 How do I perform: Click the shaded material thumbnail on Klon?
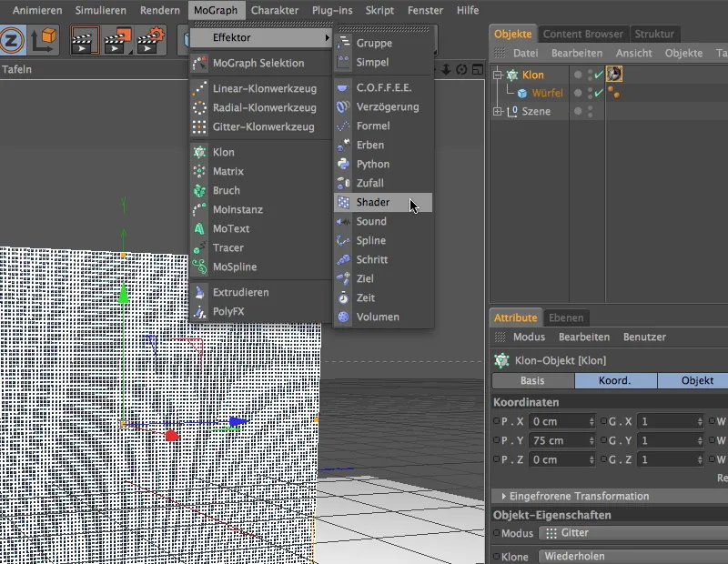[613, 74]
